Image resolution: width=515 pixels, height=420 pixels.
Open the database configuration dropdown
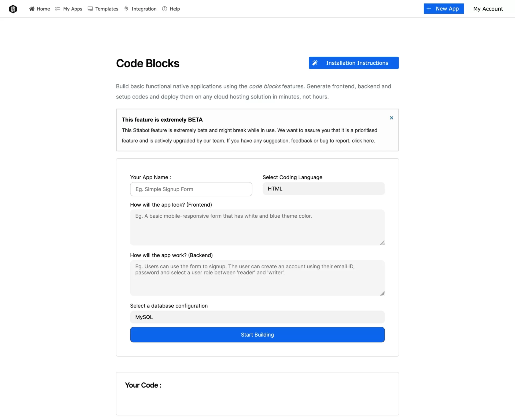click(x=257, y=317)
